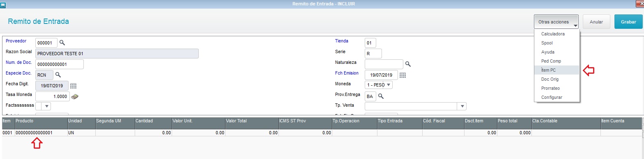Image resolution: width=644 pixels, height=159 pixels.
Task: Click the Anular button
Action: pyautogui.click(x=596, y=21)
